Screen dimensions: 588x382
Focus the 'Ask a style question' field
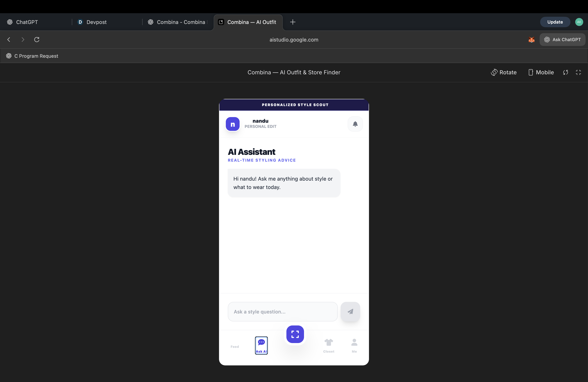click(x=282, y=311)
